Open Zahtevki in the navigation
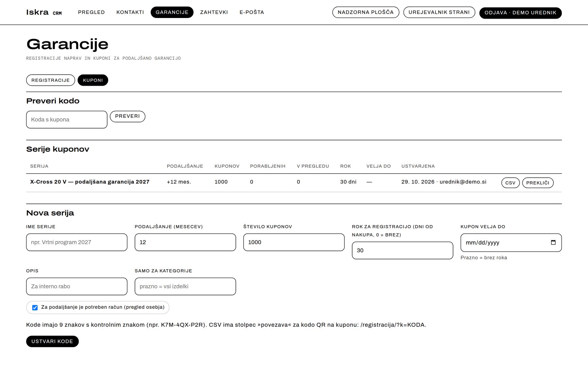This screenshot has width=588, height=368. tap(214, 12)
